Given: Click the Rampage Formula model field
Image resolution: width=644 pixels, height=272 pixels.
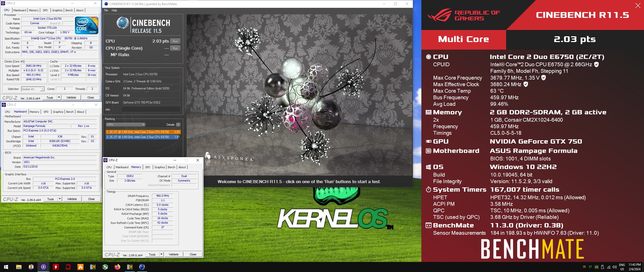Looking at the screenshot, I should tap(46, 126).
